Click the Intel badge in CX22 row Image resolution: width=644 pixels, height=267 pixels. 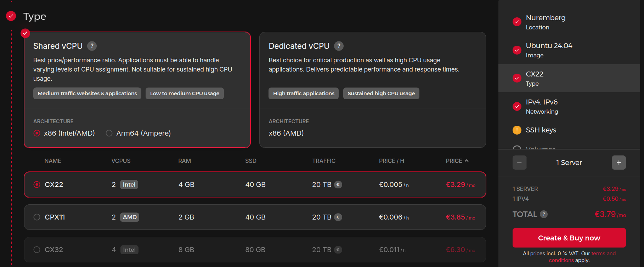[x=129, y=184]
